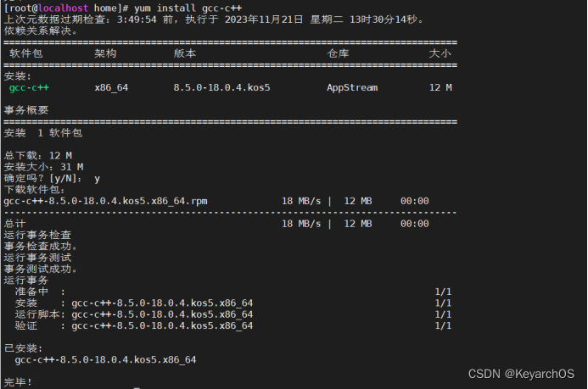This screenshot has width=588, height=389.
Task: Click the 软件包 column header
Action: (25, 53)
